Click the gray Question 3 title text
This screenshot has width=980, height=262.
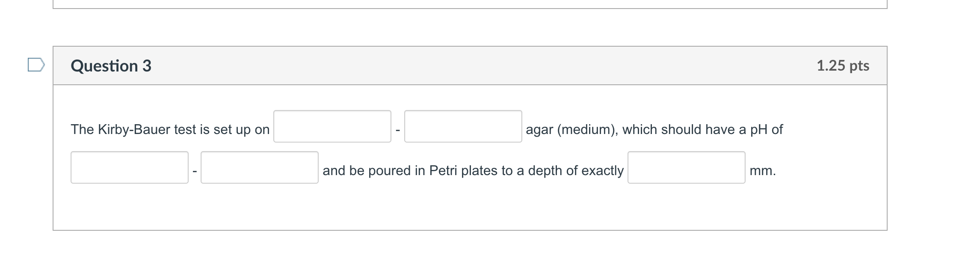pyautogui.click(x=111, y=65)
